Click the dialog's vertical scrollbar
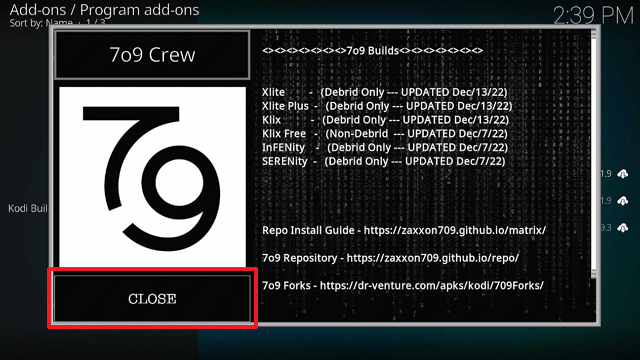640x360 pixels. tap(593, 154)
